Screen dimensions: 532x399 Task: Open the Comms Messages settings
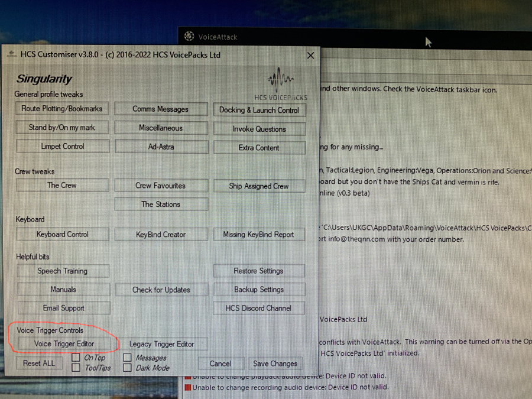point(161,109)
